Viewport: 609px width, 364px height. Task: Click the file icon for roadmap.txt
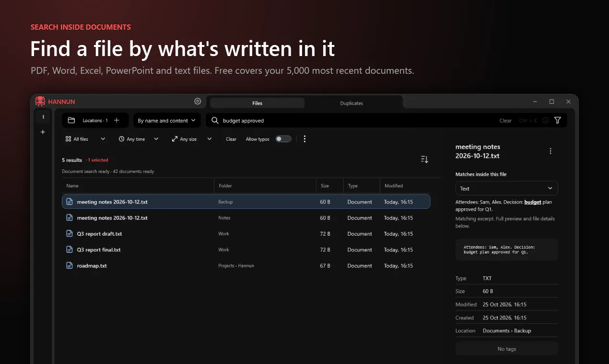[x=70, y=265]
